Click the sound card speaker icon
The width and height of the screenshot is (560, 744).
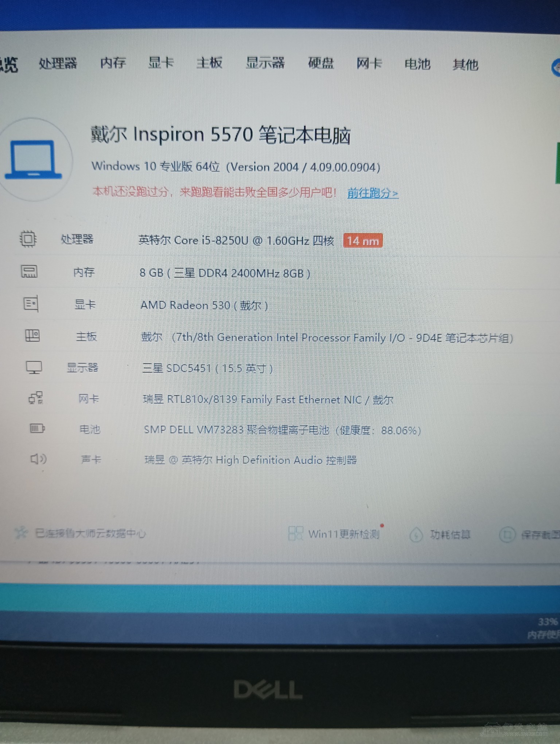point(38,459)
